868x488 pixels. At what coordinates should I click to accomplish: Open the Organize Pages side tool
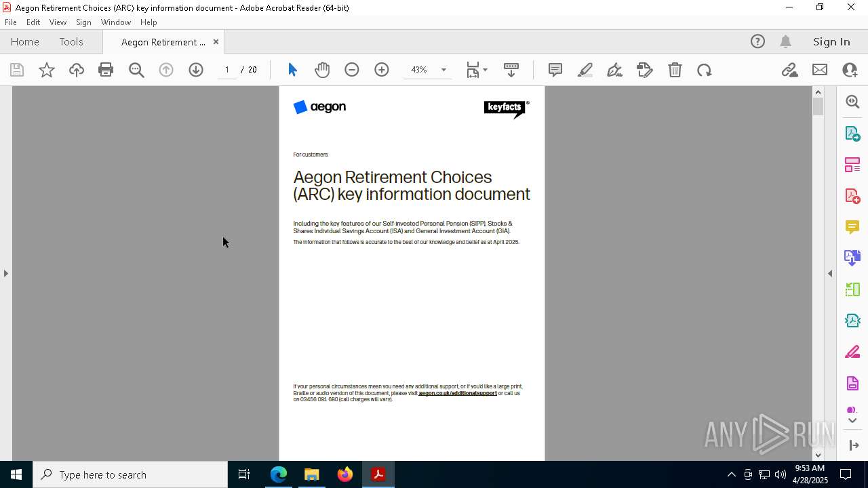point(852,165)
